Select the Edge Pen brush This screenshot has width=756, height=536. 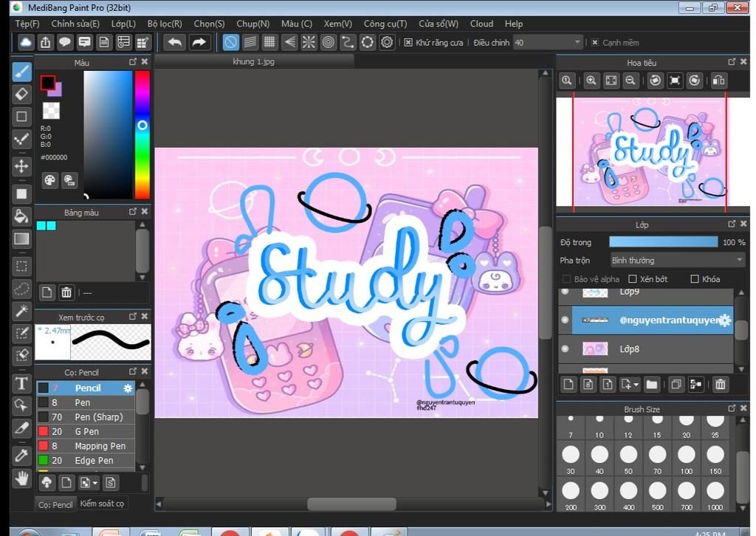tap(86, 460)
